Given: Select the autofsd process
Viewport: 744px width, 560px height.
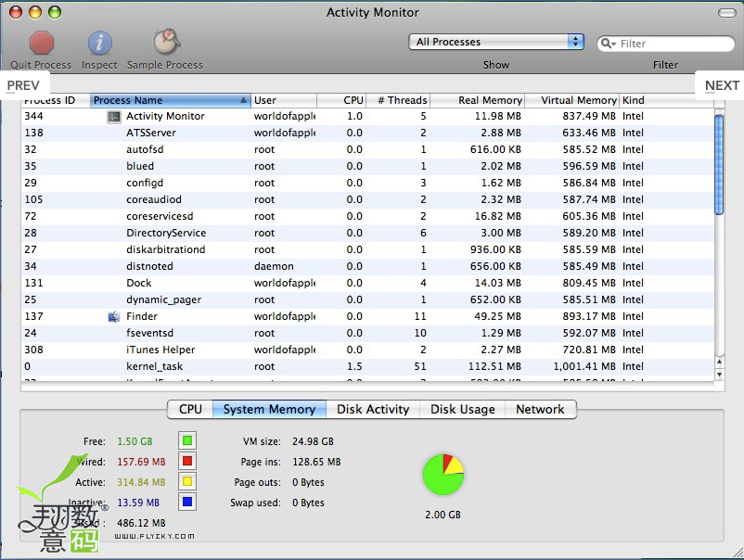Looking at the screenshot, I should (x=367, y=149).
